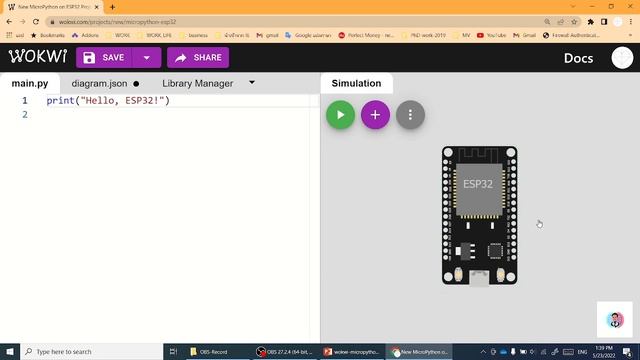Image resolution: width=640 pixels, height=360 pixels.
Task: Switch to the OBS 27.2.4 taskbar window
Action: click(284, 351)
